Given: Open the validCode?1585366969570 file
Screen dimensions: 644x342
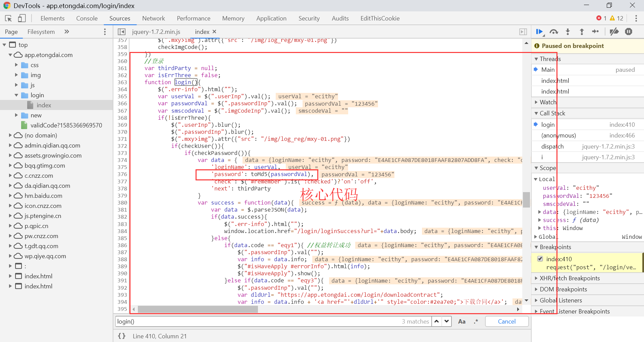Looking at the screenshot, I should 66,125.
